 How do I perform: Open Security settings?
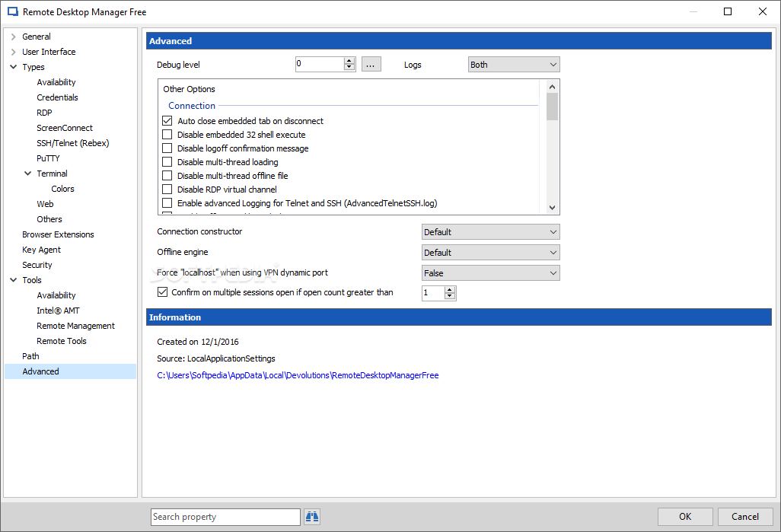[37, 265]
